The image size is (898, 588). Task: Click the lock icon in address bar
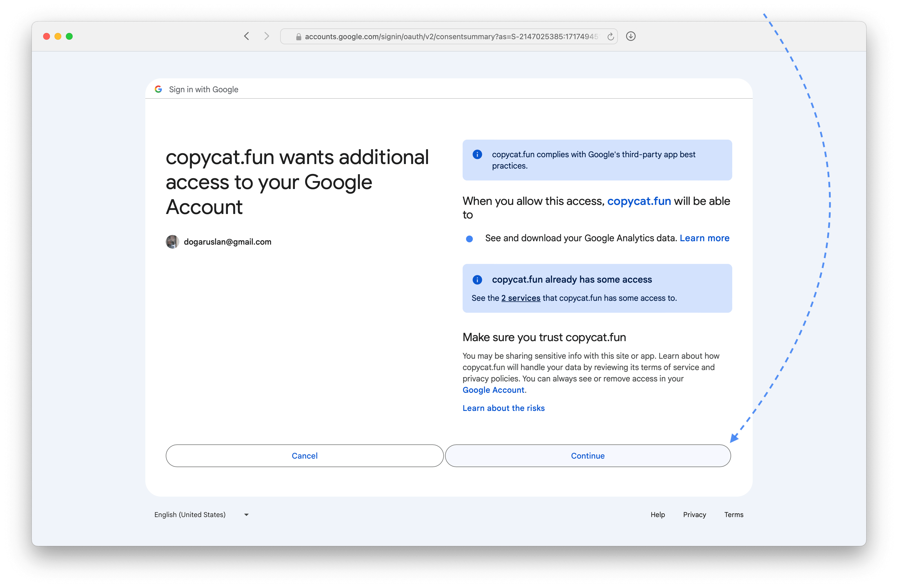[x=299, y=37]
